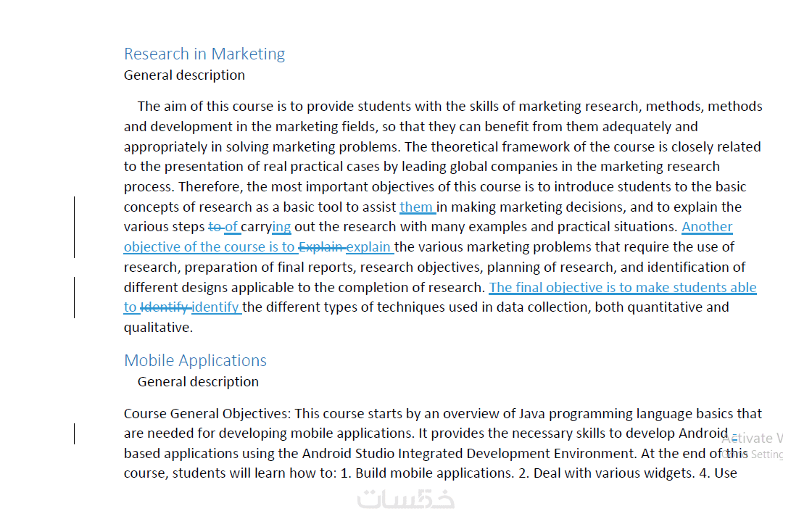Click the change bar beside the "various steps" line
The height and width of the screenshot is (519, 812).
point(74,226)
